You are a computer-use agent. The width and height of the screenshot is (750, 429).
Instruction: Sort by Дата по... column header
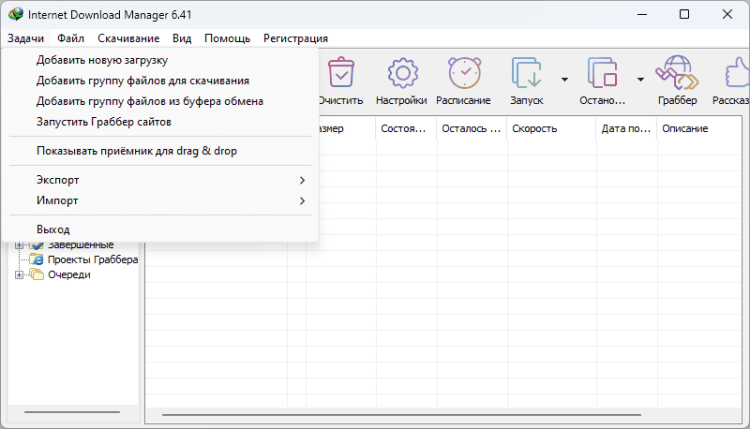tap(627, 128)
